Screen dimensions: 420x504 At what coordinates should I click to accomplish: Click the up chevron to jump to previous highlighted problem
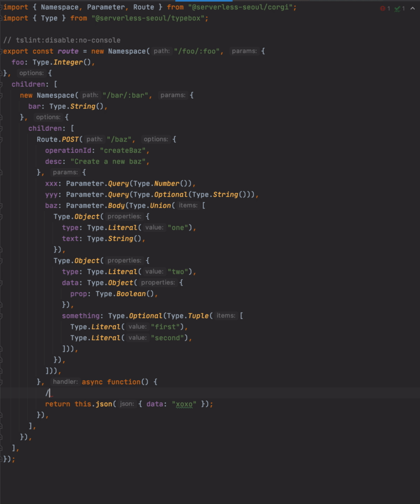click(413, 8)
